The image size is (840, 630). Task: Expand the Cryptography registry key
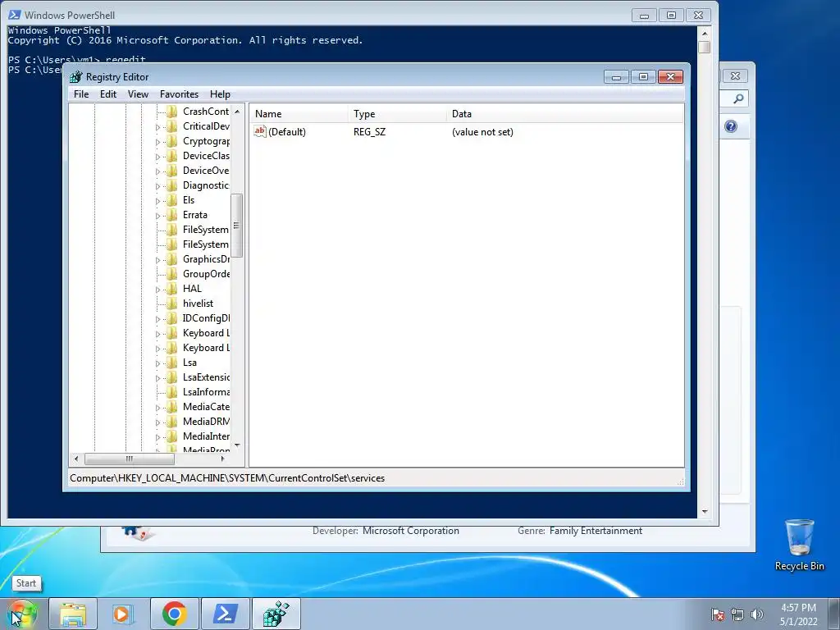[x=157, y=142]
